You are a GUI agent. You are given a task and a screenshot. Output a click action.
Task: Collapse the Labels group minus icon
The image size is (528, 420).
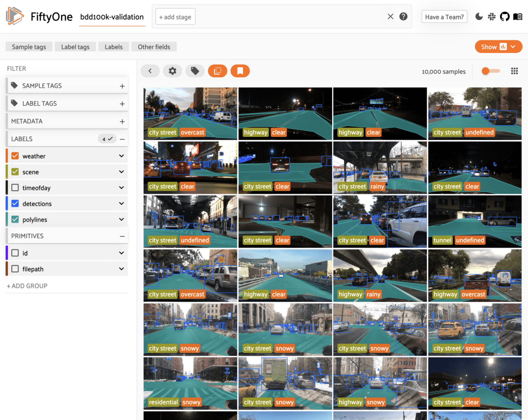click(x=122, y=139)
